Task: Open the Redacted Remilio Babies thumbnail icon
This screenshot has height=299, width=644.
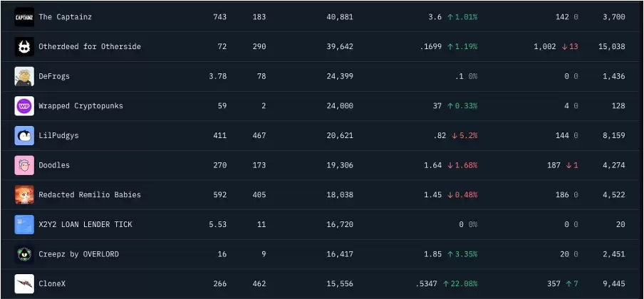Action: click(x=24, y=194)
